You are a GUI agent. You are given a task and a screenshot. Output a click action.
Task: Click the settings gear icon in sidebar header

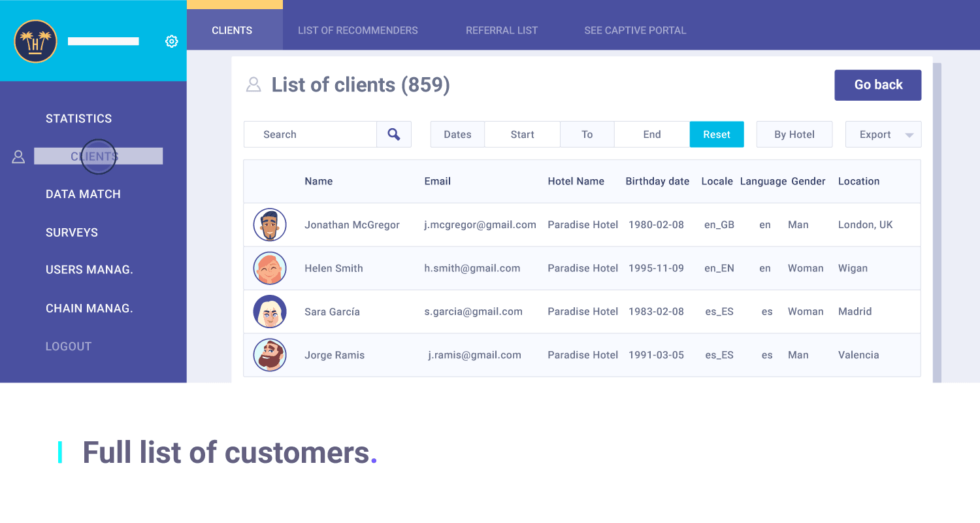[172, 41]
